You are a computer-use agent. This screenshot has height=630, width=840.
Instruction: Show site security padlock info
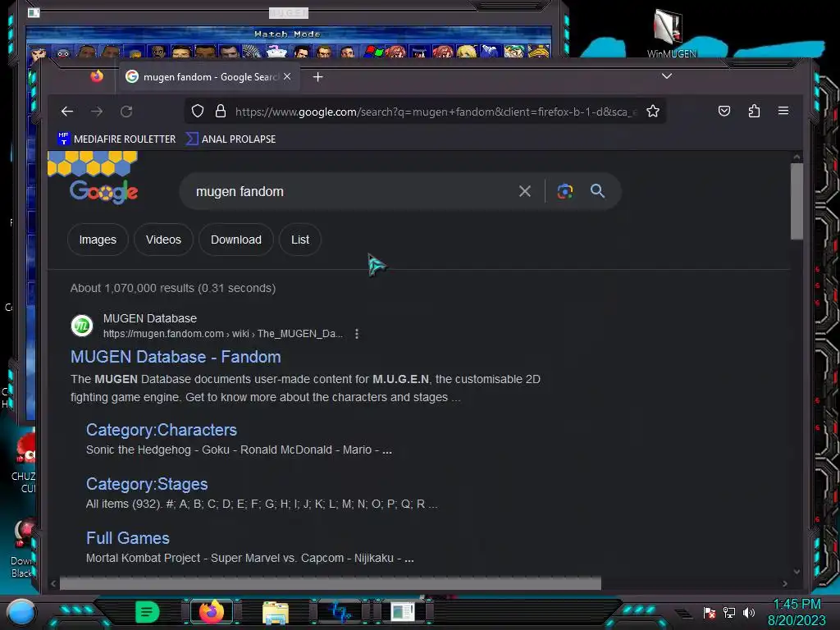click(x=220, y=111)
